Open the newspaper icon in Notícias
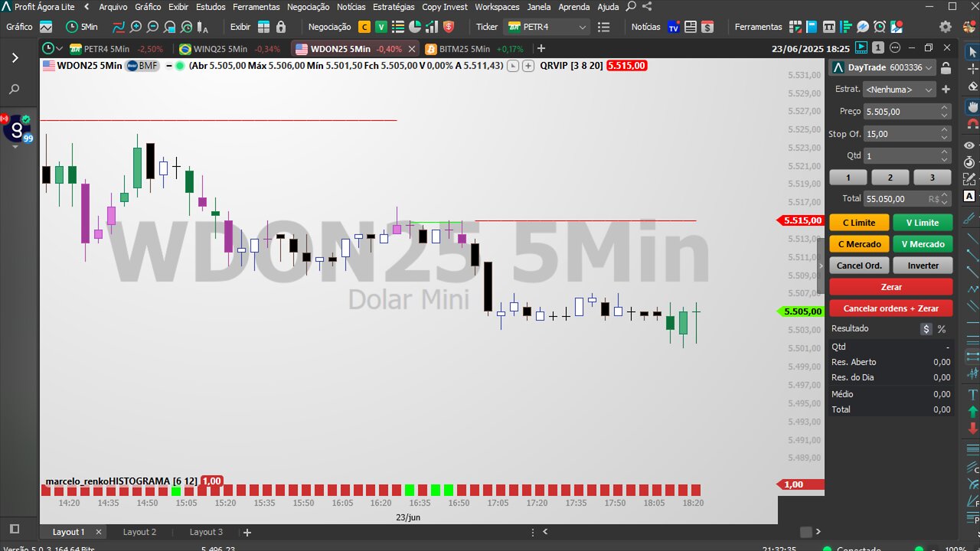The width and height of the screenshot is (980, 551). click(x=691, y=27)
